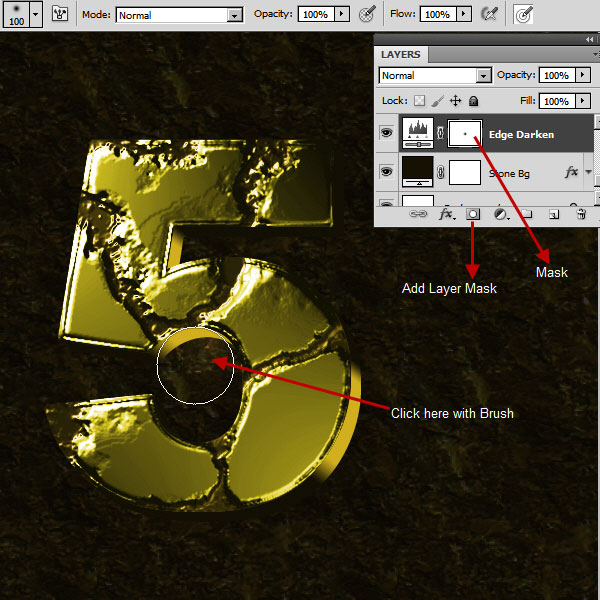Image resolution: width=600 pixels, height=600 pixels.
Task: Open the Brush Preset picker arrow
Action: coord(36,14)
